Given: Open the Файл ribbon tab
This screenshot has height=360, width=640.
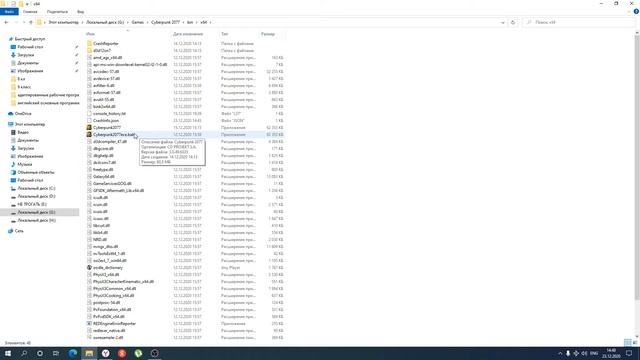Looking at the screenshot, I should tap(9, 11).
